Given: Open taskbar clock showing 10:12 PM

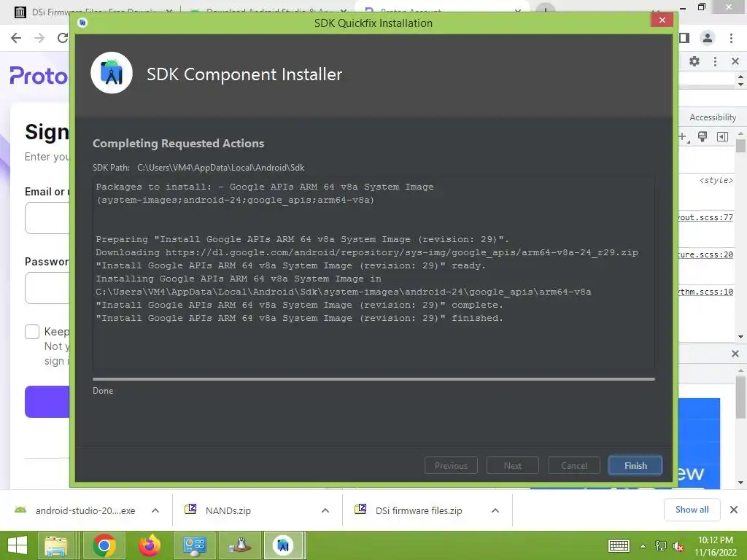Looking at the screenshot, I should (715, 546).
